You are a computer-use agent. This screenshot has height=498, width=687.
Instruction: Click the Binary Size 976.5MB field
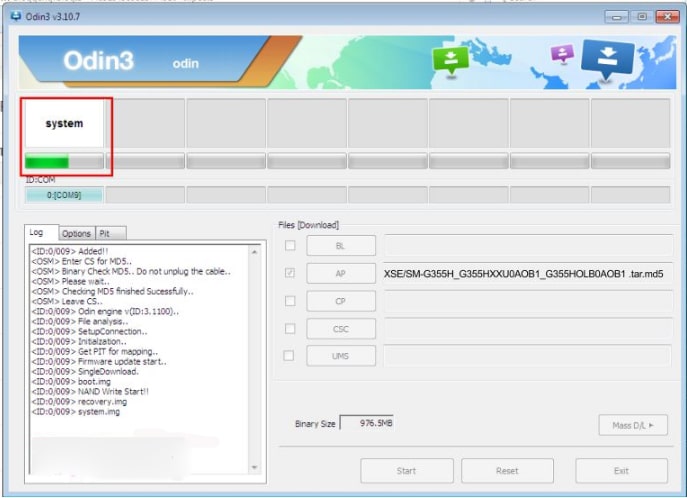click(367, 423)
